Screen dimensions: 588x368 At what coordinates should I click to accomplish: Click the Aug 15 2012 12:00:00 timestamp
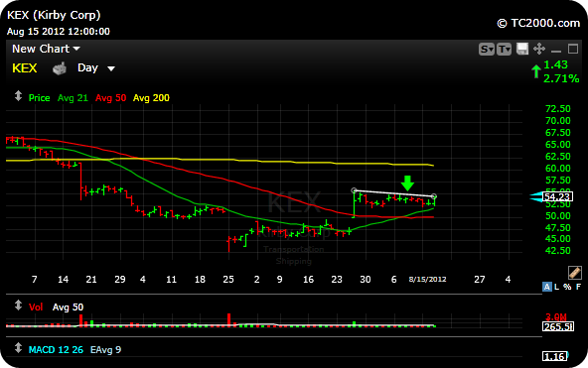pos(59,32)
